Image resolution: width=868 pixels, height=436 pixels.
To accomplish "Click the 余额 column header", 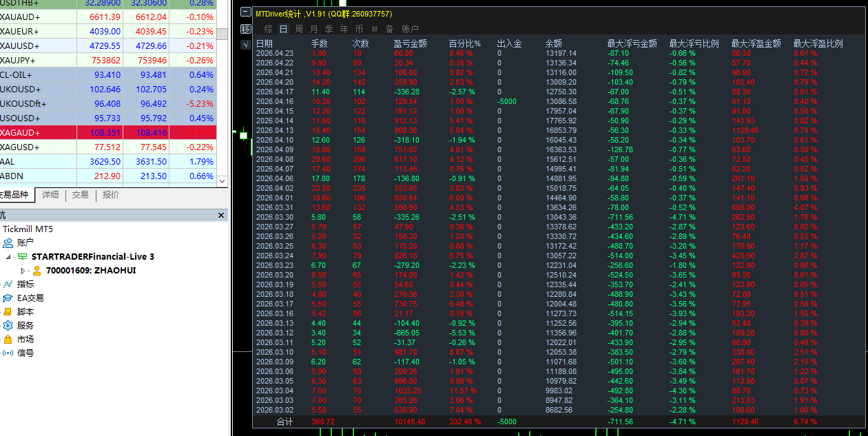I will pos(554,43).
